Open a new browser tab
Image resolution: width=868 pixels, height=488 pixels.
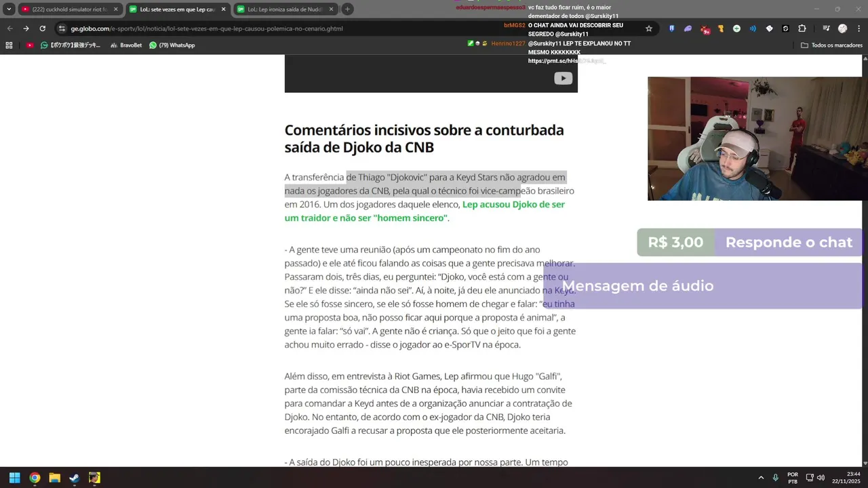[x=347, y=9]
